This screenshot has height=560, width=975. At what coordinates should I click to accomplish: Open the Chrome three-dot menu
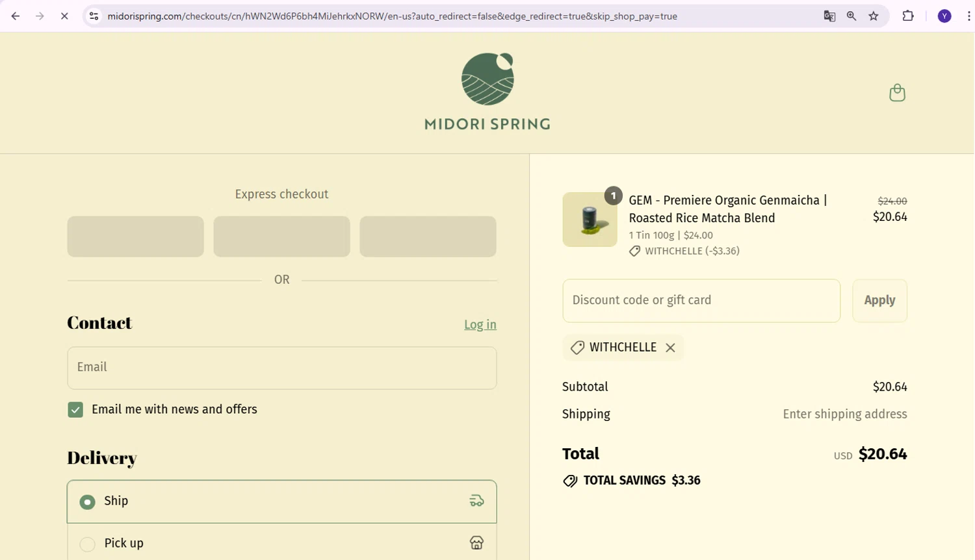[968, 16]
